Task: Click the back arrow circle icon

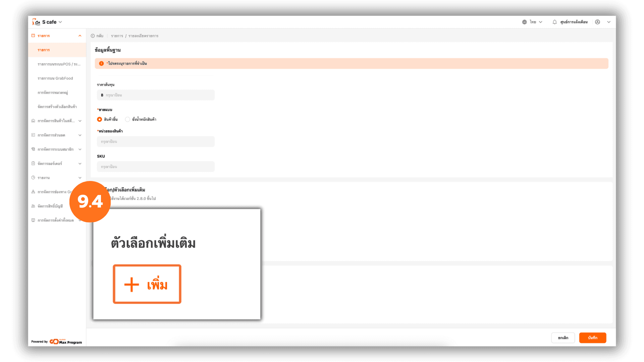Action: coord(93,36)
